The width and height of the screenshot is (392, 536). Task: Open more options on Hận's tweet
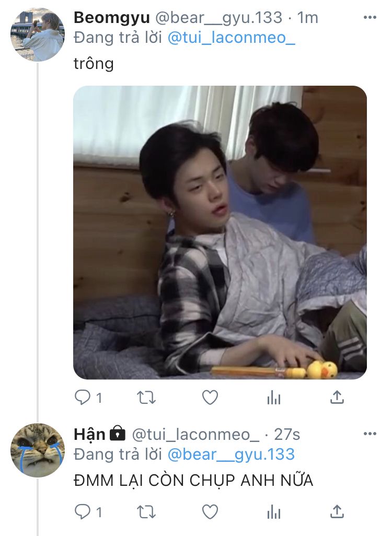370,434
